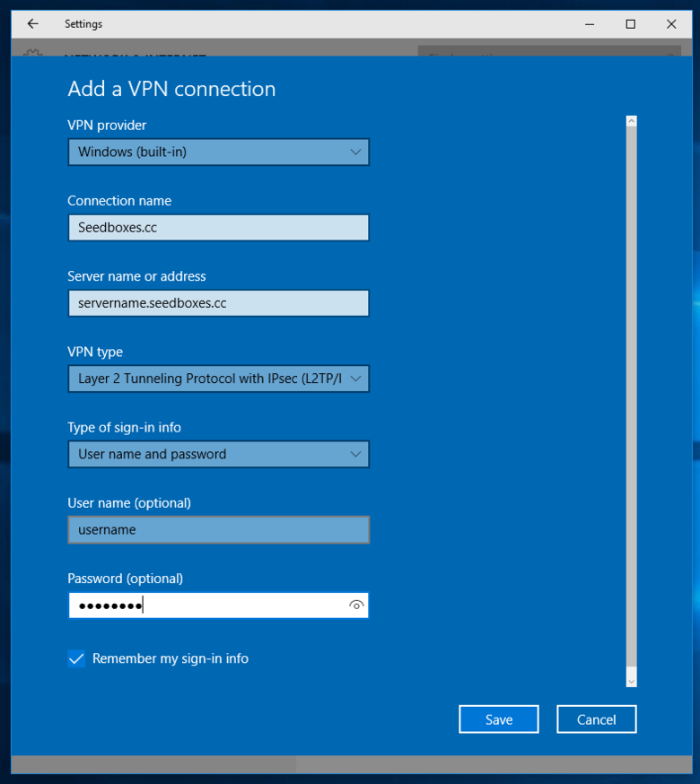Screen dimensions: 700x784
Task: Click the 'Settings' window title text
Action: click(83, 24)
